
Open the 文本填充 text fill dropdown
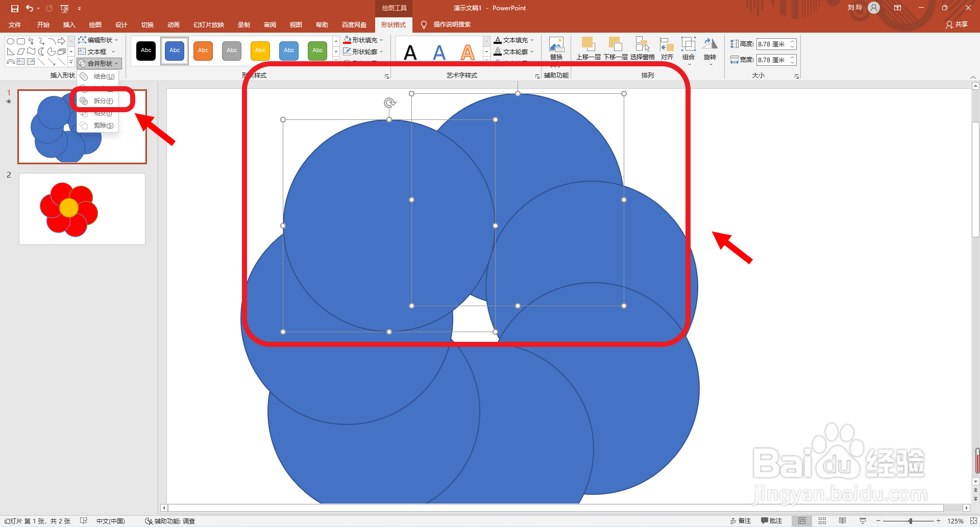click(x=513, y=40)
